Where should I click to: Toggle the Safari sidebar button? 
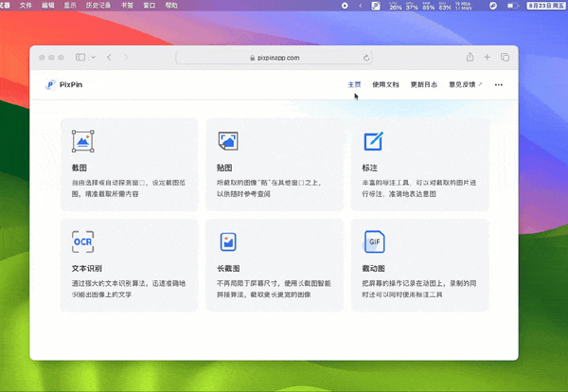click(x=80, y=57)
